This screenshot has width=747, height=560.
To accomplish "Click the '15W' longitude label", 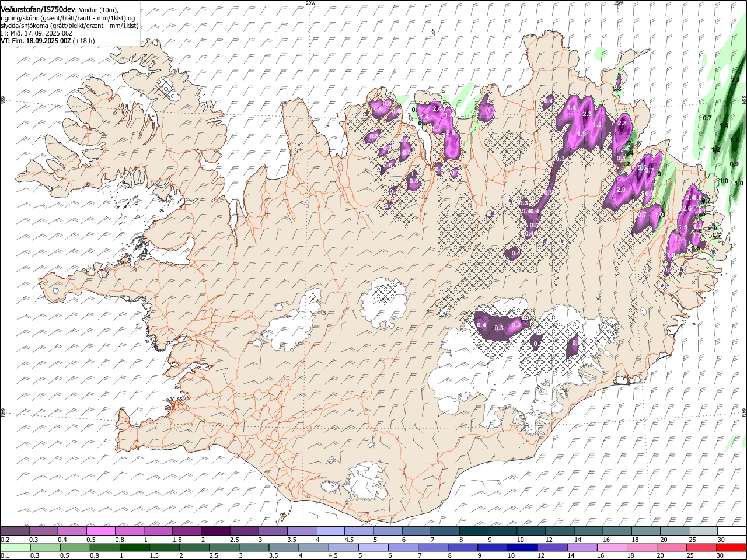I will click(618, 3).
